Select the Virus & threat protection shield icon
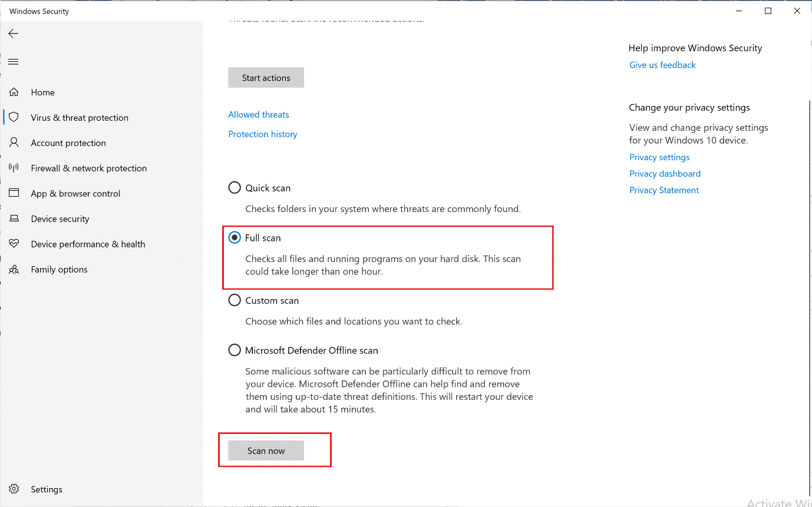 tap(14, 117)
